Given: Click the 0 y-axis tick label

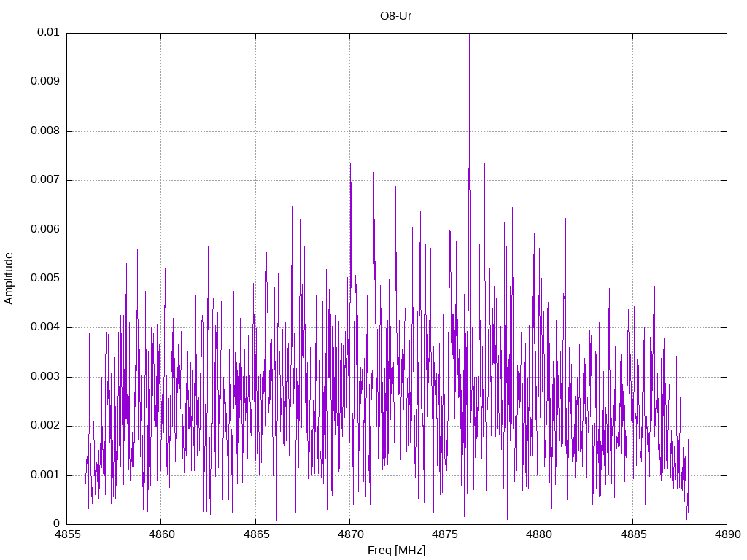Looking at the screenshot, I should [x=57, y=524].
